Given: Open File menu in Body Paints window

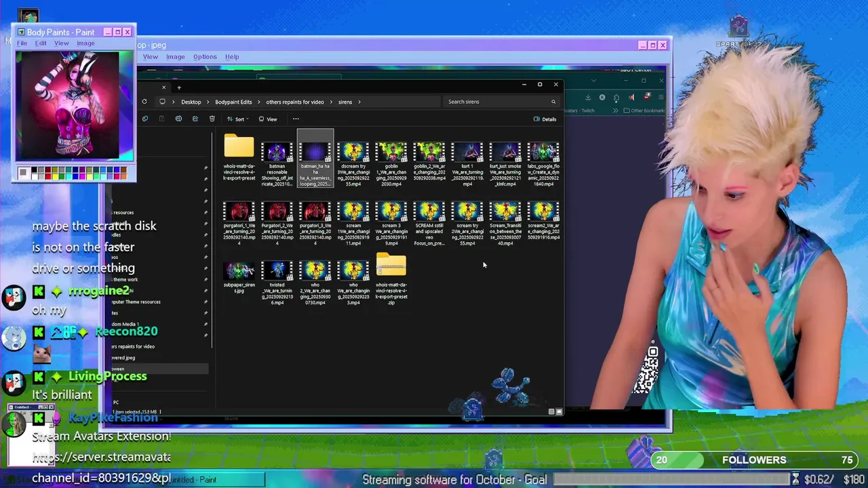Looking at the screenshot, I should click(22, 43).
